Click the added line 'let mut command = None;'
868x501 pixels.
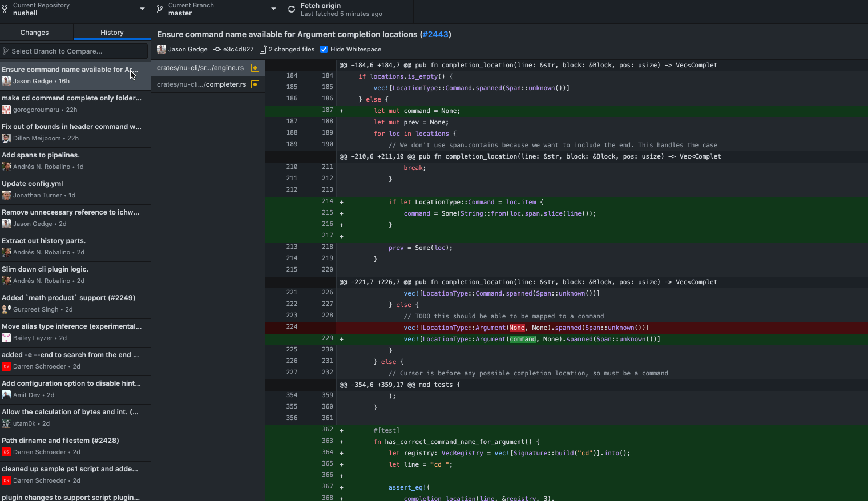567,111
